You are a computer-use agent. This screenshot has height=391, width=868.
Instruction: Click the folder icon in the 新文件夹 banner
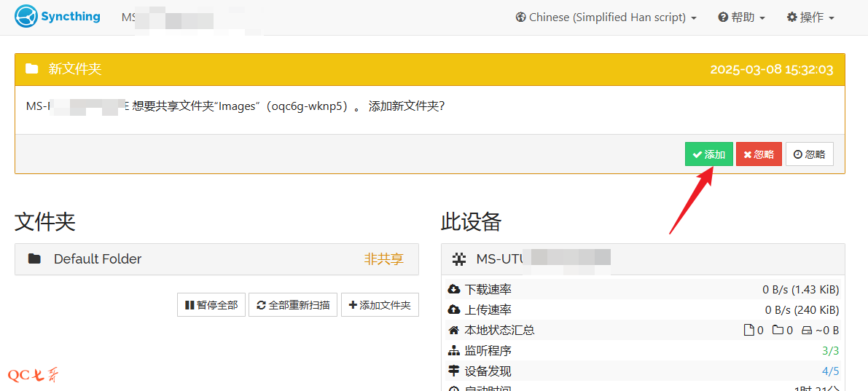31,69
